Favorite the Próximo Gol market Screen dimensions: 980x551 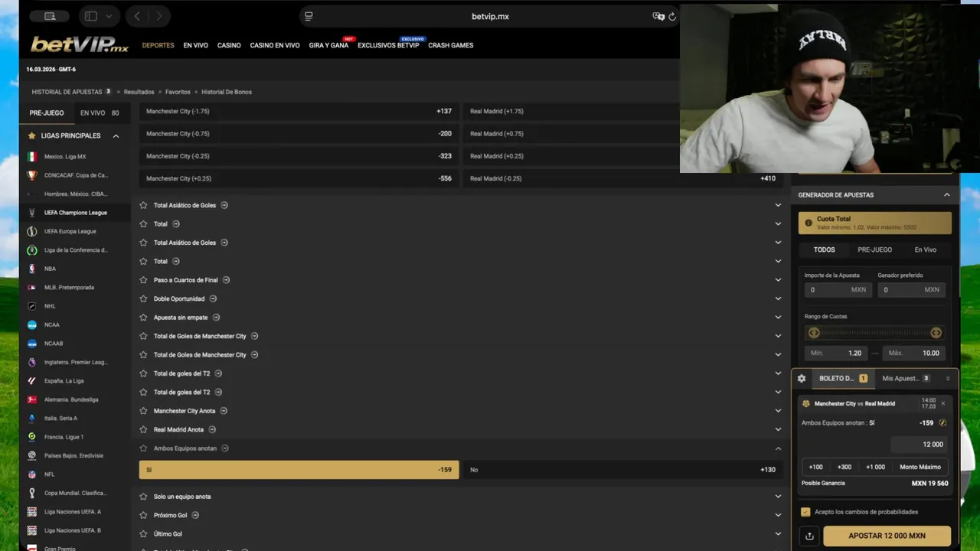pyautogui.click(x=144, y=515)
